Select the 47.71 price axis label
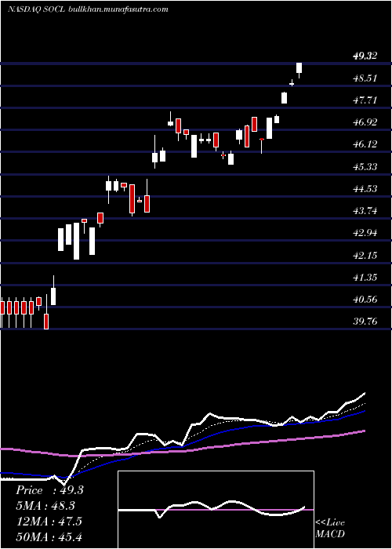 point(365,100)
